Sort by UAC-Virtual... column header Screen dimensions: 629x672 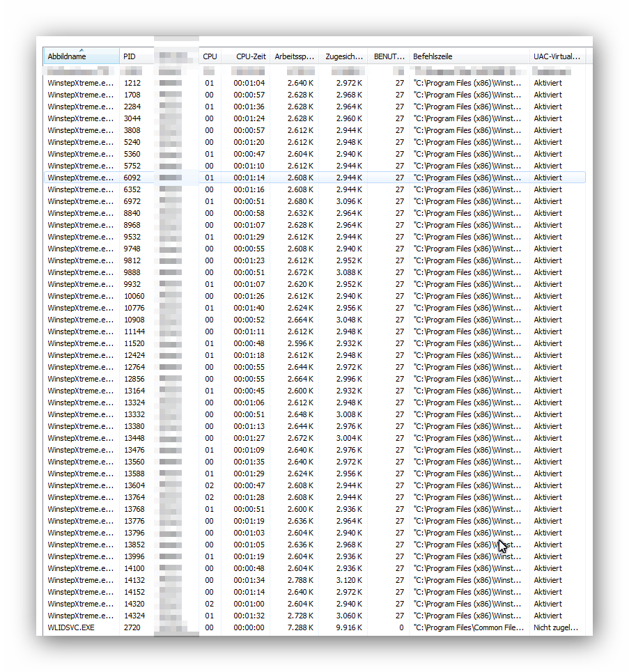pyautogui.click(x=557, y=56)
